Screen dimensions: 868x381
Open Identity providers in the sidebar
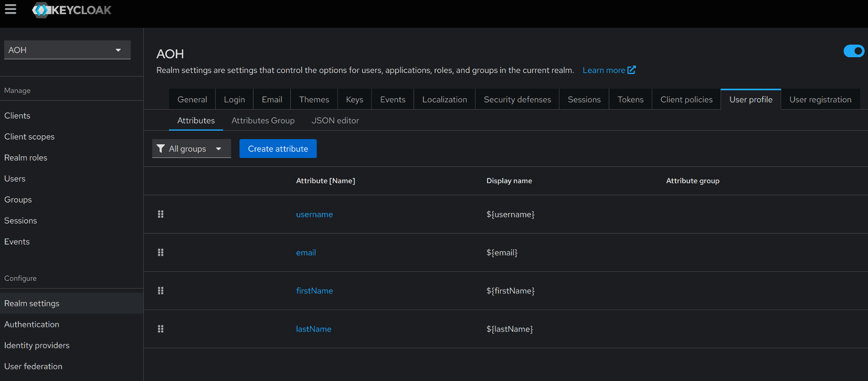coord(71,345)
